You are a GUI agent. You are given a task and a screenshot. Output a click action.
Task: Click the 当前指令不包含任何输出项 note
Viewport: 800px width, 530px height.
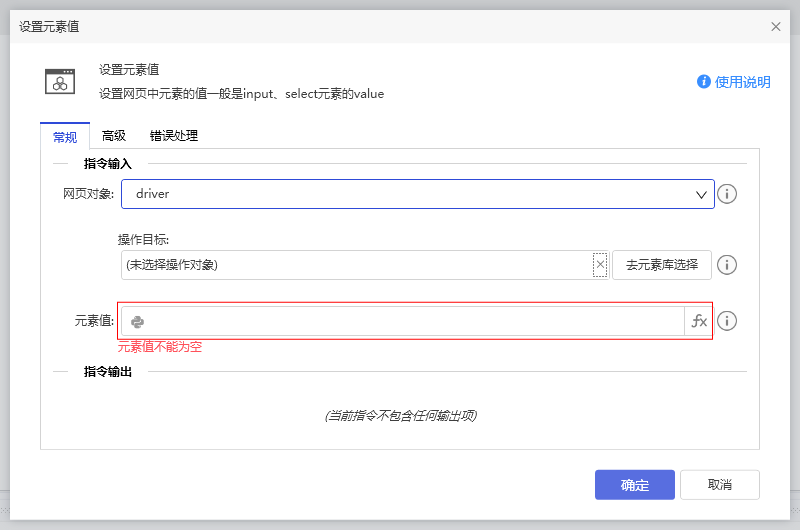tap(401, 416)
